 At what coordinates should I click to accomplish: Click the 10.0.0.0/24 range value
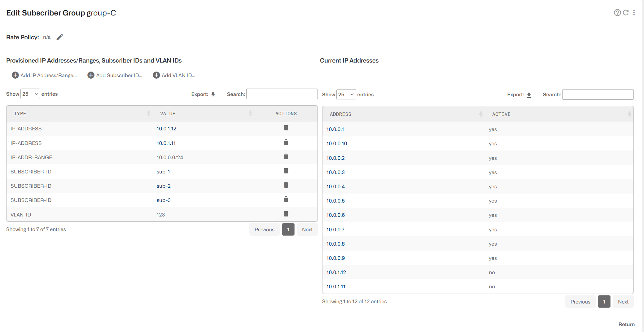170,157
